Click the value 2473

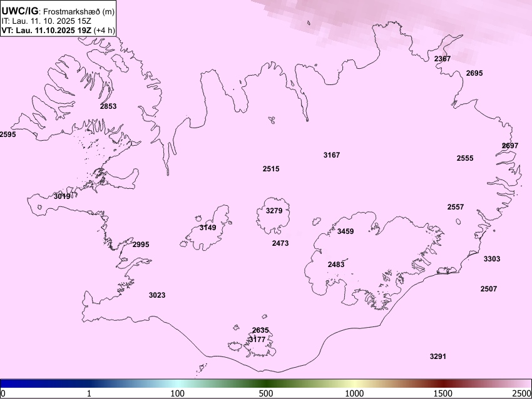tap(280, 243)
